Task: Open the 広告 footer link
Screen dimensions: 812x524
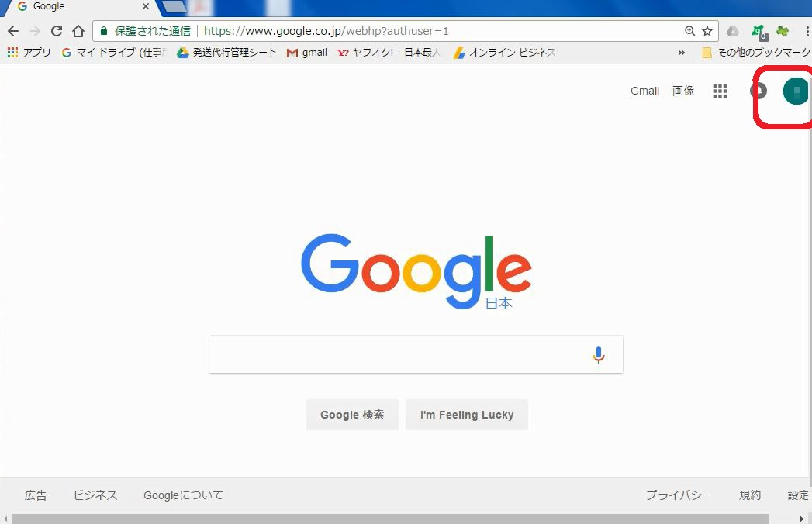Action: pyautogui.click(x=35, y=495)
